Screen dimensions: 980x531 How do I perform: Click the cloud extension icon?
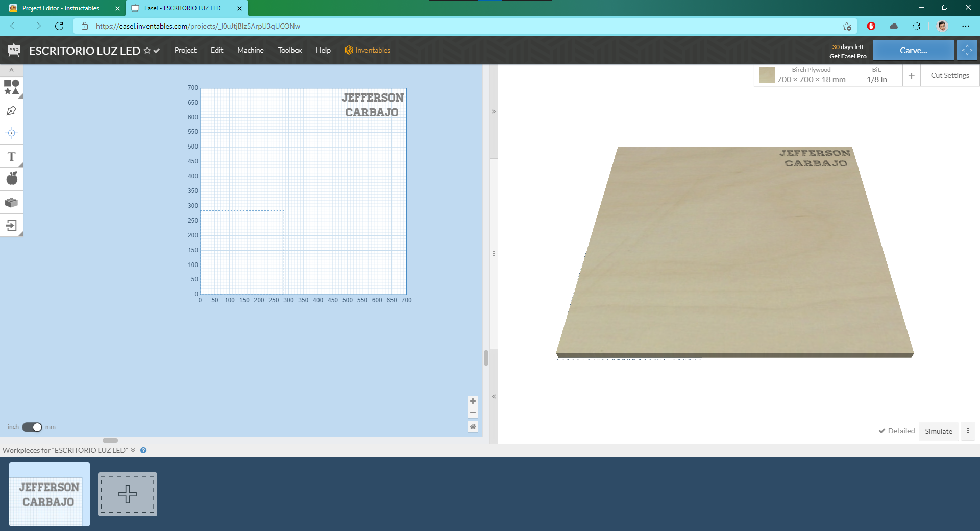tap(894, 26)
